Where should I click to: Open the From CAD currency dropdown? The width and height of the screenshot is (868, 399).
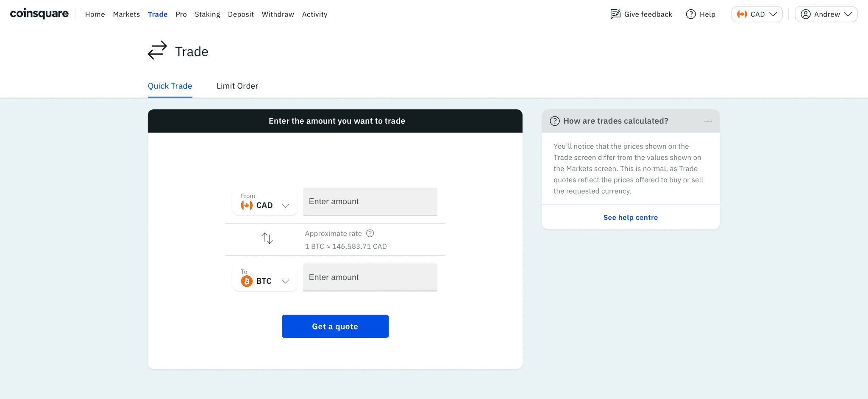pyautogui.click(x=265, y=202)
